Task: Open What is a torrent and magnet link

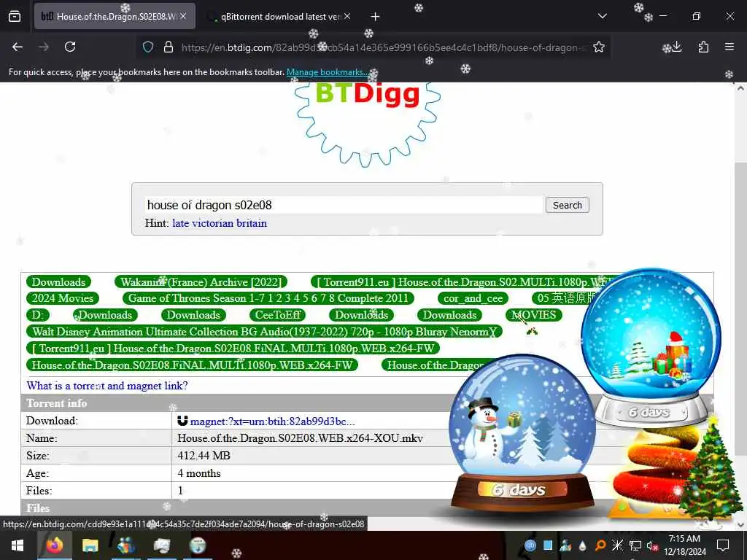Action: coord(107,386)
